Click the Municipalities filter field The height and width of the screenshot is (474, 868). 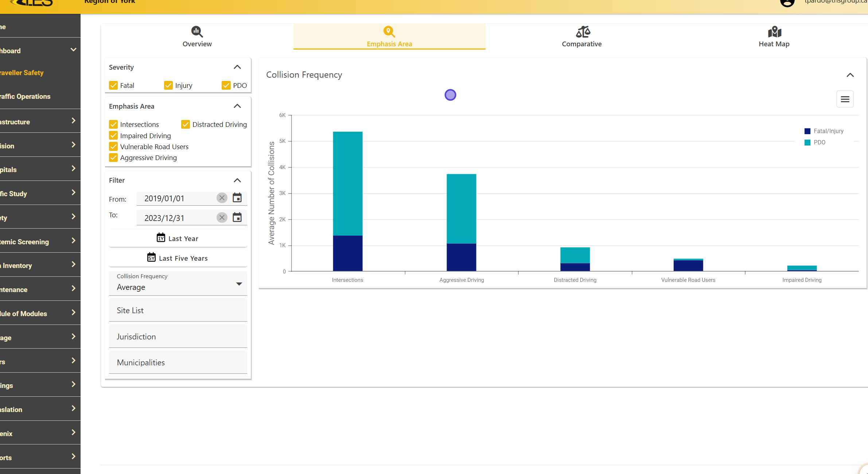coord(178,362)
